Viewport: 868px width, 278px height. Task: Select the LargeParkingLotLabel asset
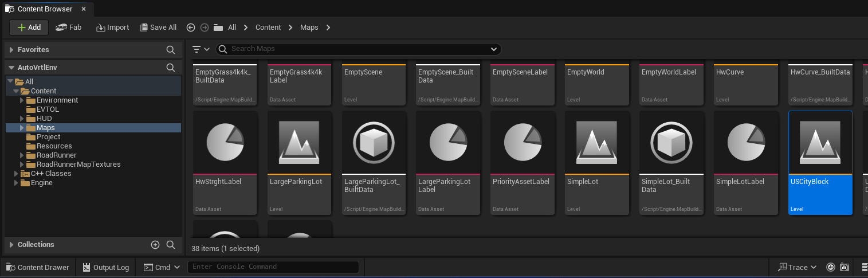[x=449, y=163]
